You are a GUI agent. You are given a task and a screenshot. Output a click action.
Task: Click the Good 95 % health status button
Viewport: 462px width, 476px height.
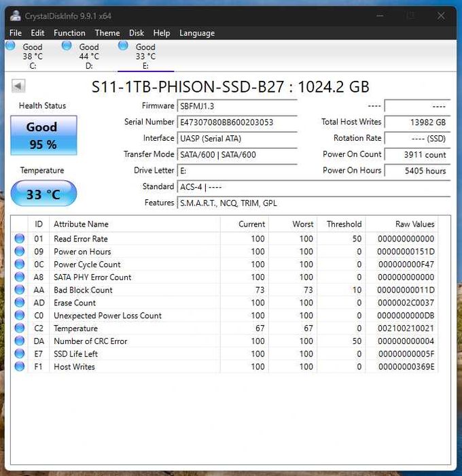tap(43, 135)
